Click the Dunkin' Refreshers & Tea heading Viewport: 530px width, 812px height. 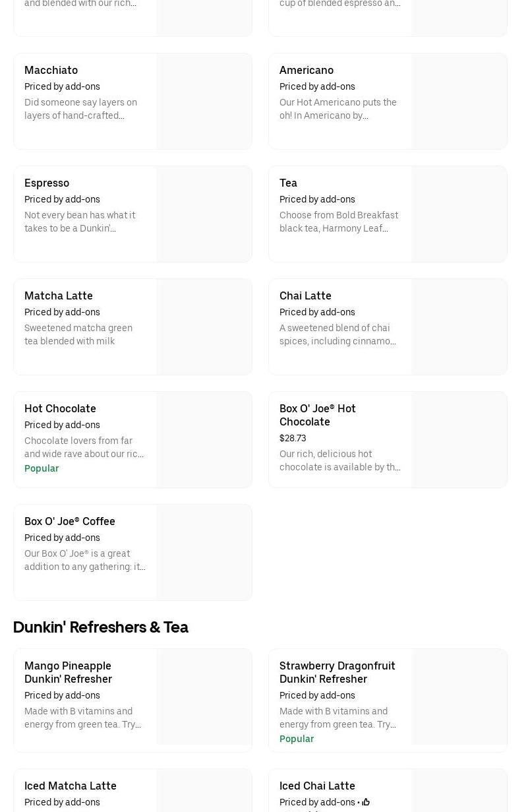click(101, 627)
